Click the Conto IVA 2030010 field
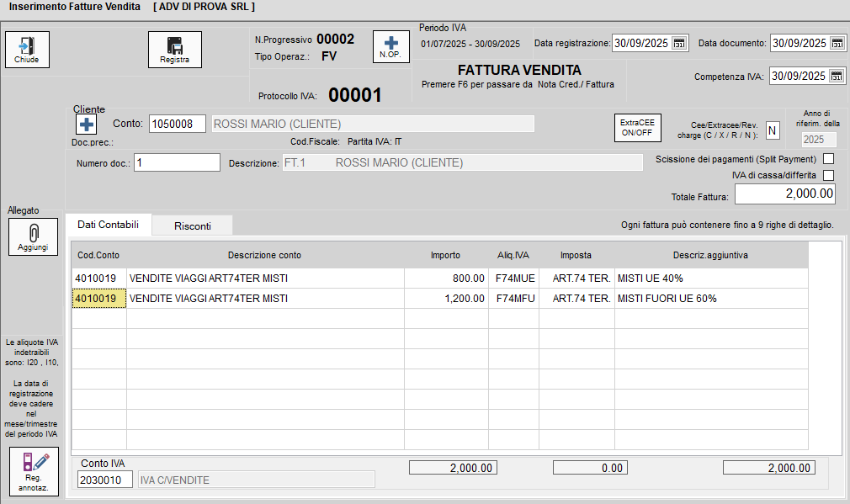 click(x=105, y=480)
